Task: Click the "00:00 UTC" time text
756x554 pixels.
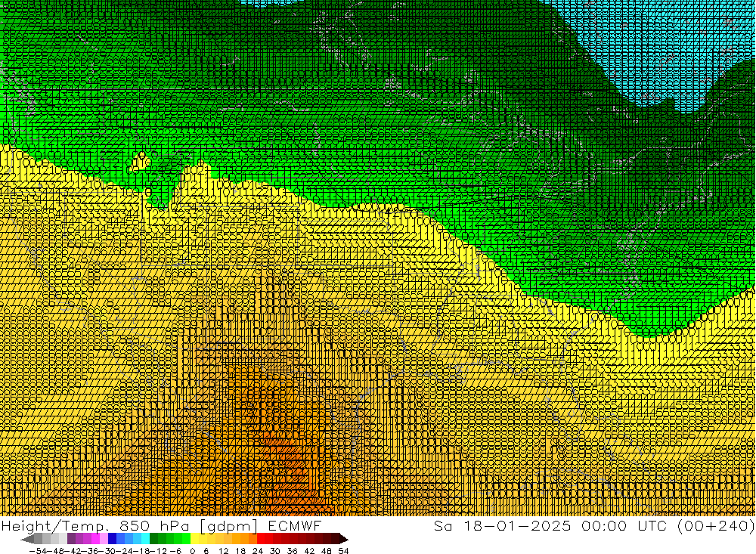Action: pyautogui.click(x=624, y=526)
